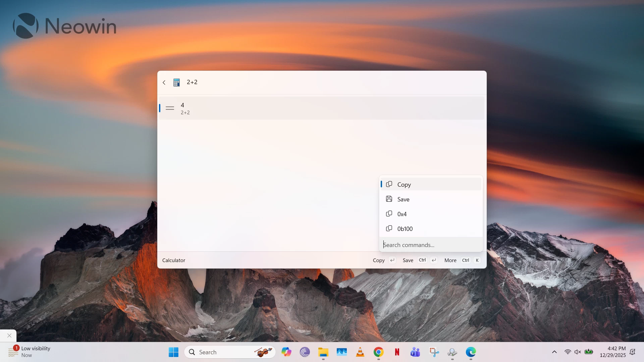Open Netflix from the taskbar

coord(397,352)
